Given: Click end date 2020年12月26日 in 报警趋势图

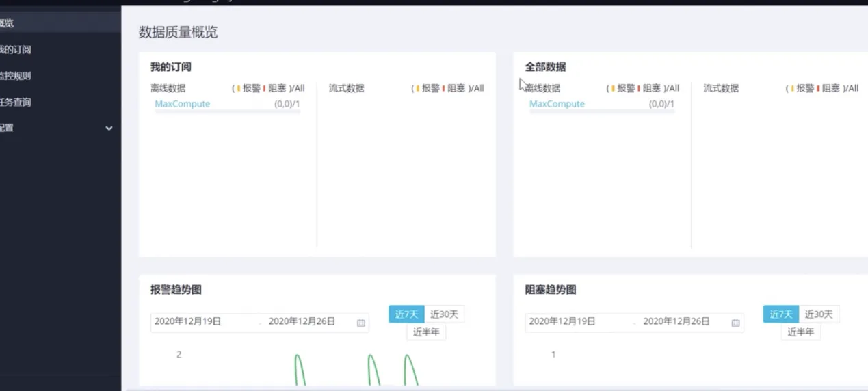Looking at the screenshot, I should 302,321.
